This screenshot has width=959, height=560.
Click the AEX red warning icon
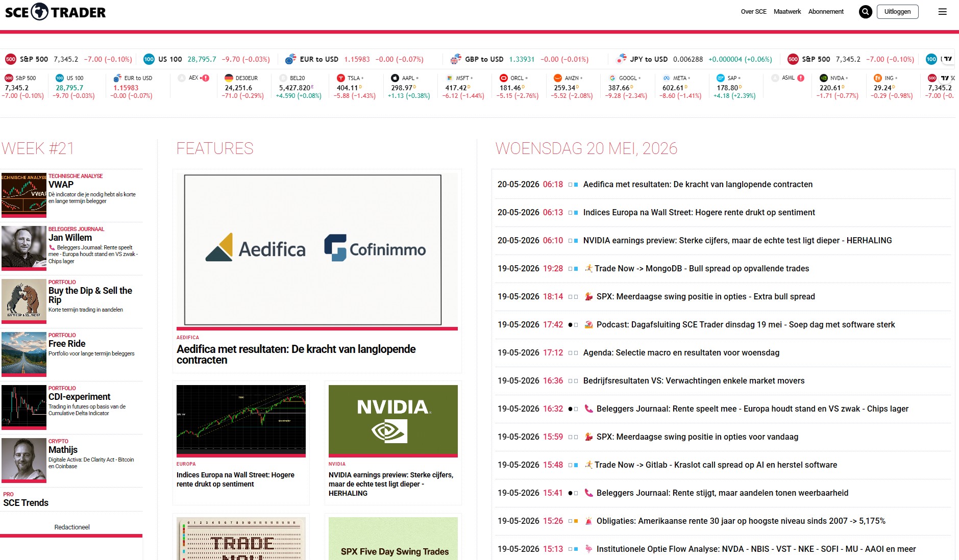206,78
